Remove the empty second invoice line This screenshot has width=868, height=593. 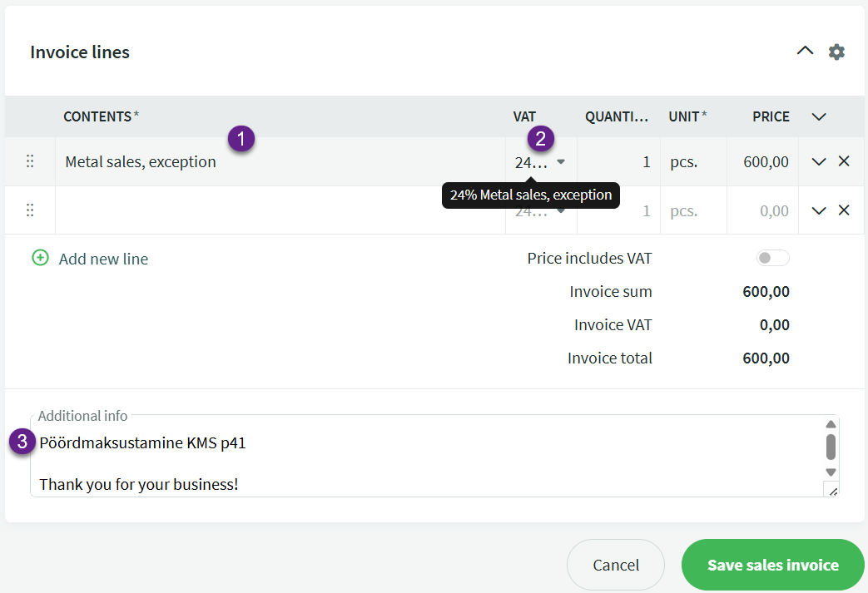coord(844,210)
